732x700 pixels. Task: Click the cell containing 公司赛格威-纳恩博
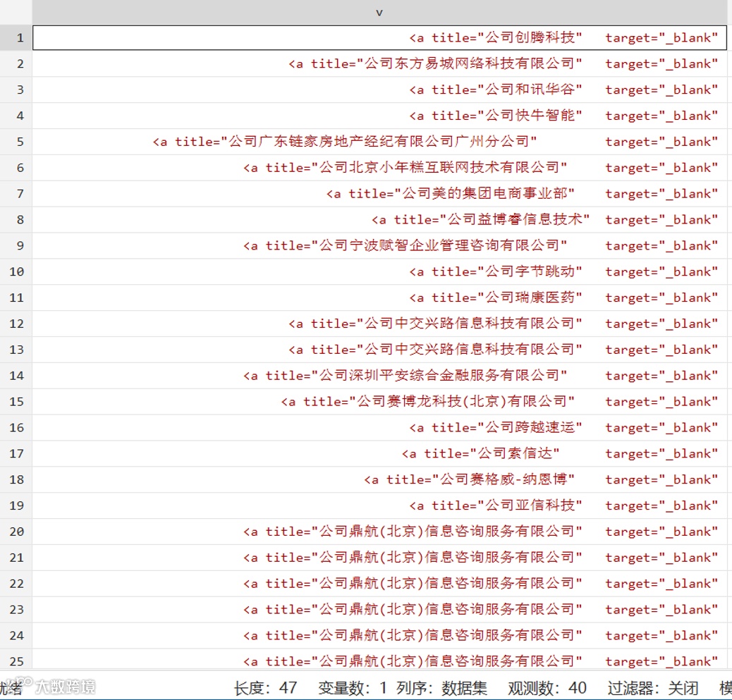pyautogui.click(x=379, y=479)
